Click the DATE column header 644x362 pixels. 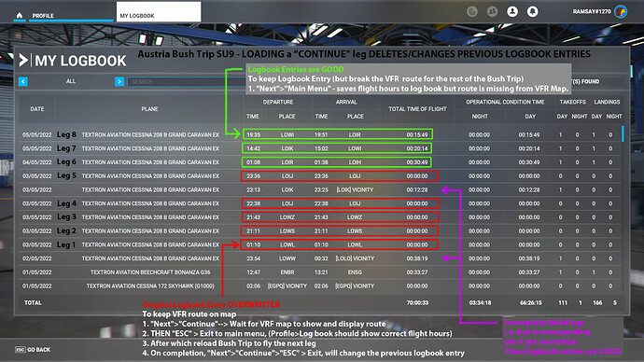(37, 109)
